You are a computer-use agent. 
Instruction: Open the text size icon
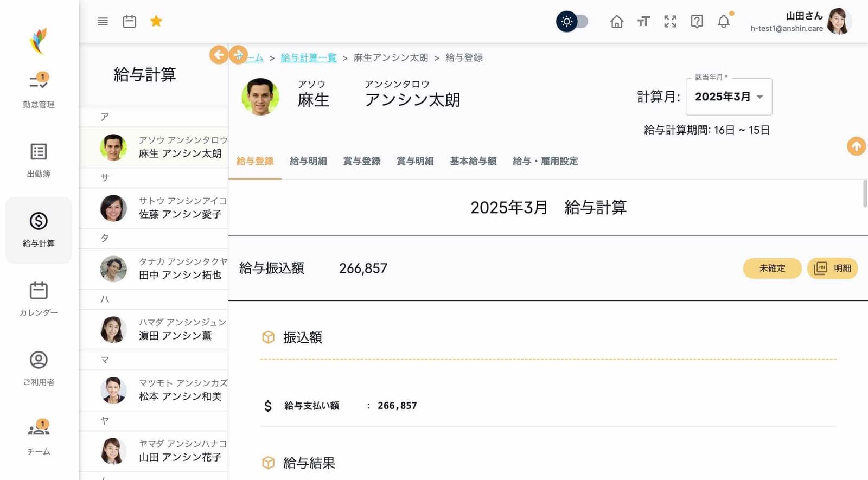click(643, 22)
